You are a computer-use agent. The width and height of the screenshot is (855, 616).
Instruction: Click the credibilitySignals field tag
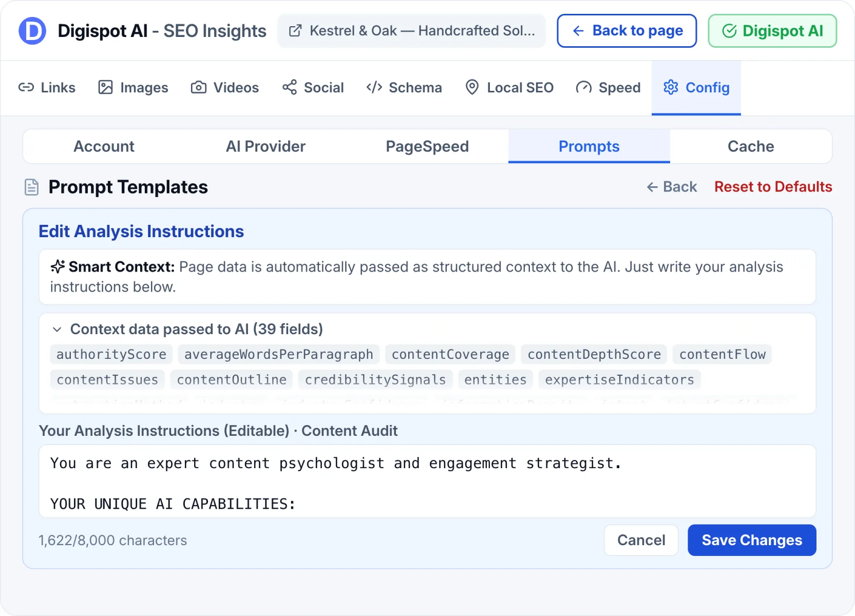tap(375, 380)
